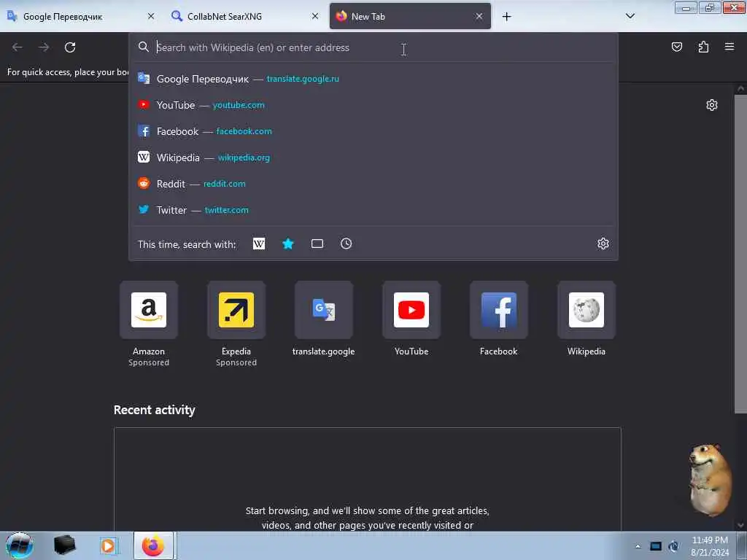Select the New Tab tab
This screenshot has height=560, width=747.
(x=410, y=16)
